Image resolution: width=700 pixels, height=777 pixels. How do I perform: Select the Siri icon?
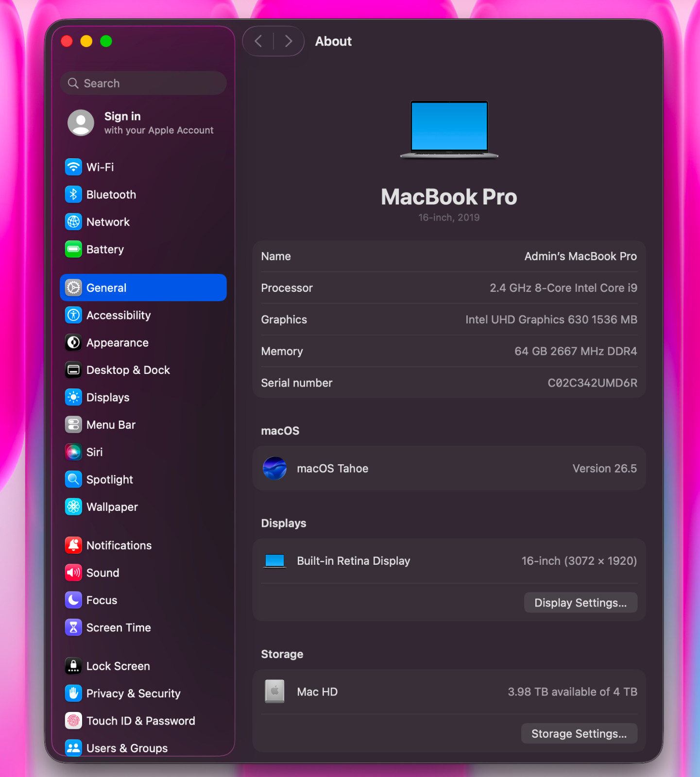coord(73,452)
